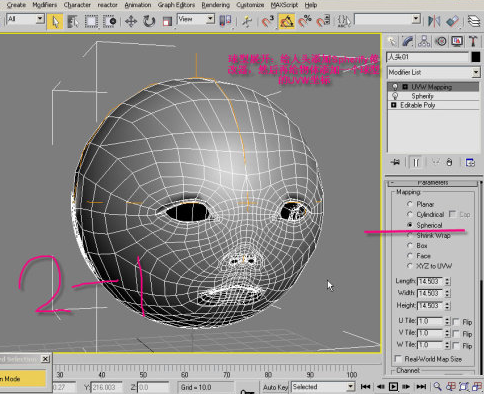The width and height of the screenshot is (484, 394).
Task: Activate the Select and Move tool
Action: pos(131,22)
